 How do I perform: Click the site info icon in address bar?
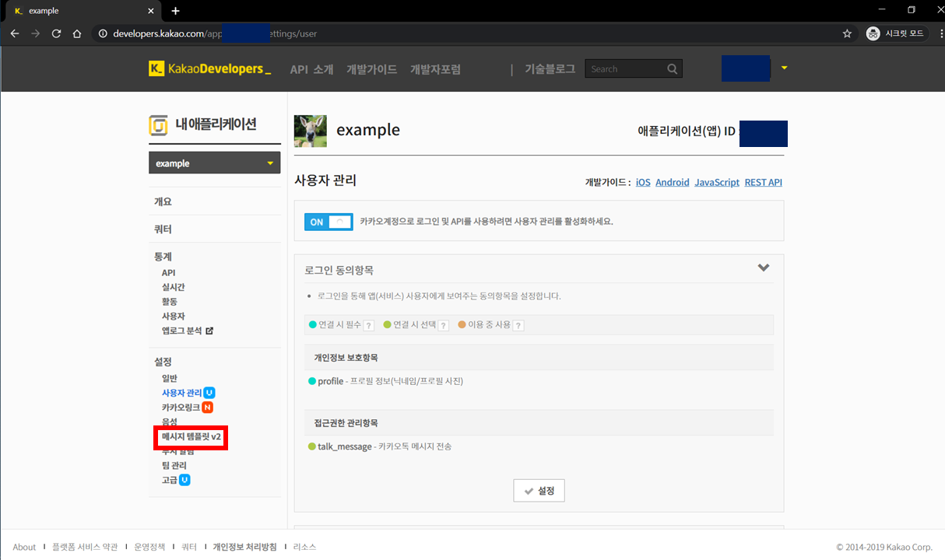click(x=103, y=33)
